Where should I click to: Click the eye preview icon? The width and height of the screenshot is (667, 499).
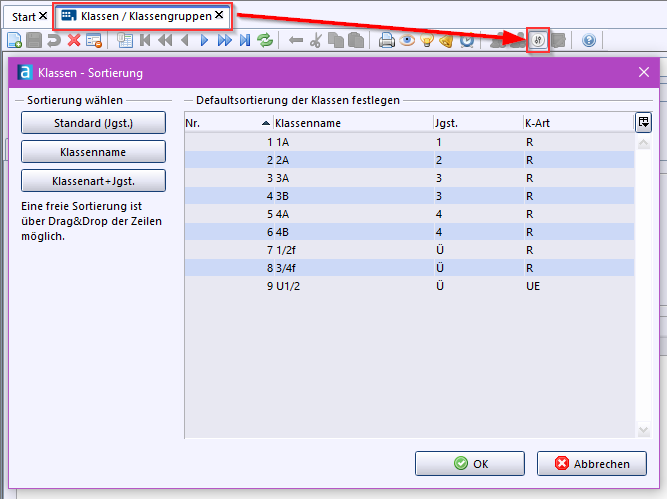pyautogui.click(x=407, y=40)
